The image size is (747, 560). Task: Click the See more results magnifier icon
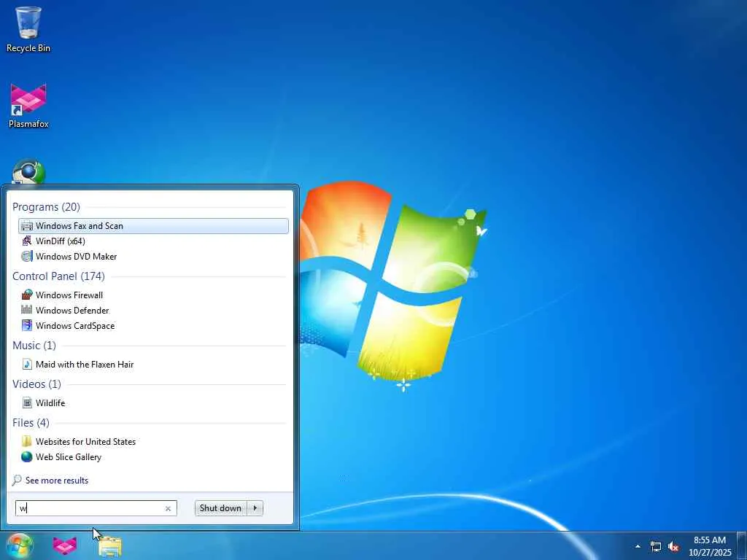point(17,480)
